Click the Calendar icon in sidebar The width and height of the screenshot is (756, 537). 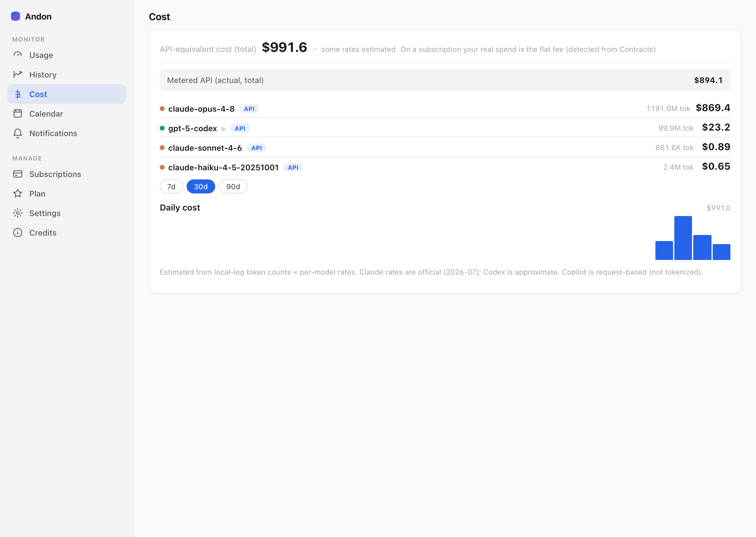(x=18, y=114)
